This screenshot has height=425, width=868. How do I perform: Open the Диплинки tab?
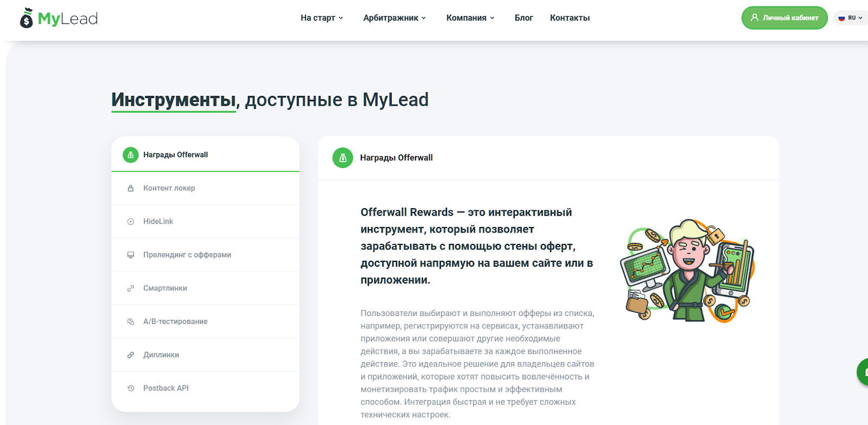click(x=205, y=355)
